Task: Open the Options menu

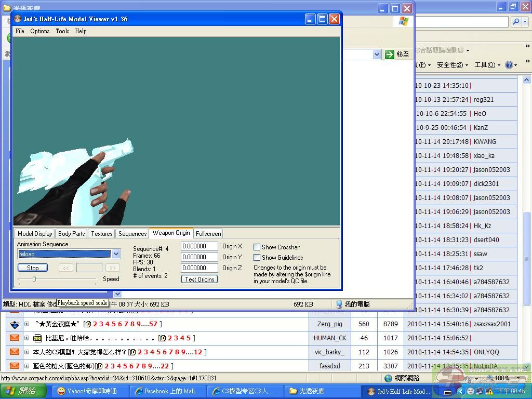Action: click(x=39, y=31)
